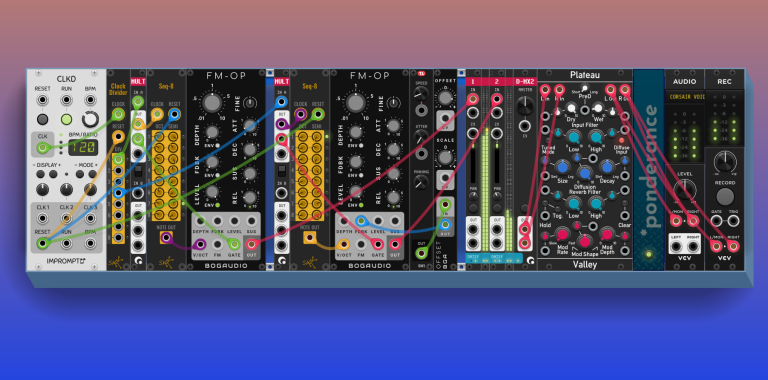Toggle the green RUN button on CLKD
768x380 pixels.
tap(66, 119)
